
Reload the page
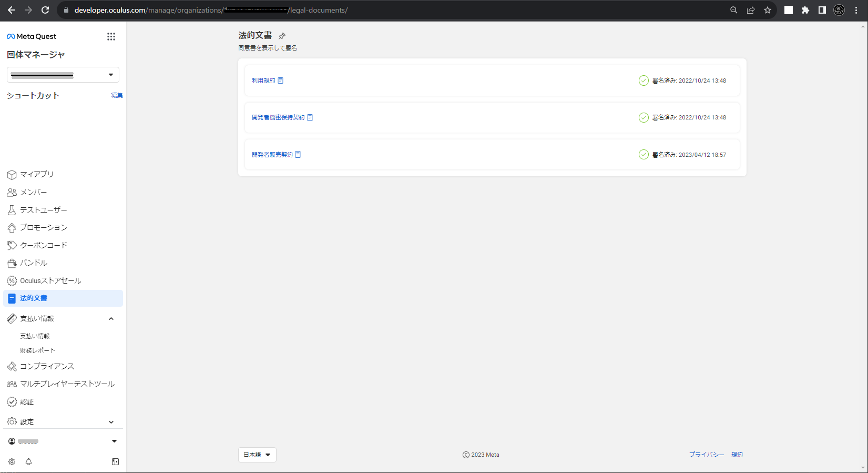click(45, 10)
